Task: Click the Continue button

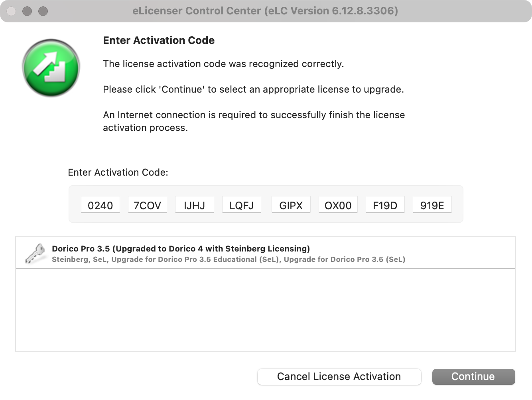Action: point(473,376)
